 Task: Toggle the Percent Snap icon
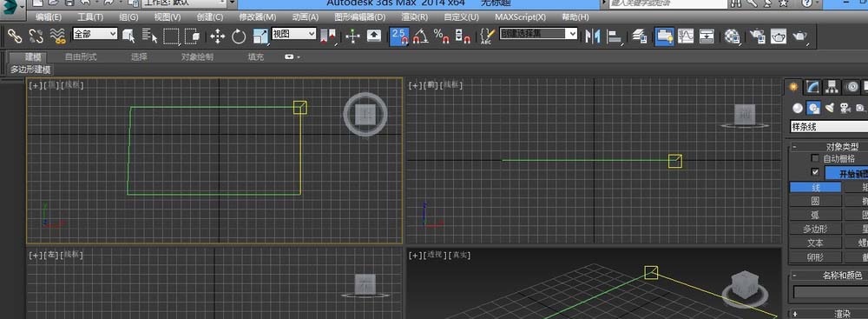[441, 37]
